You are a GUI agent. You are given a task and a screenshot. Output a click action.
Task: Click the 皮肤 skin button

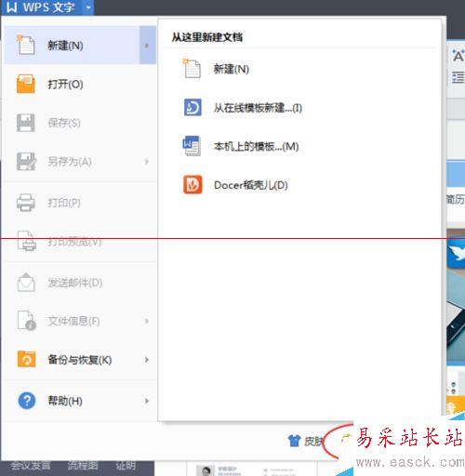(x=306, y=441)
